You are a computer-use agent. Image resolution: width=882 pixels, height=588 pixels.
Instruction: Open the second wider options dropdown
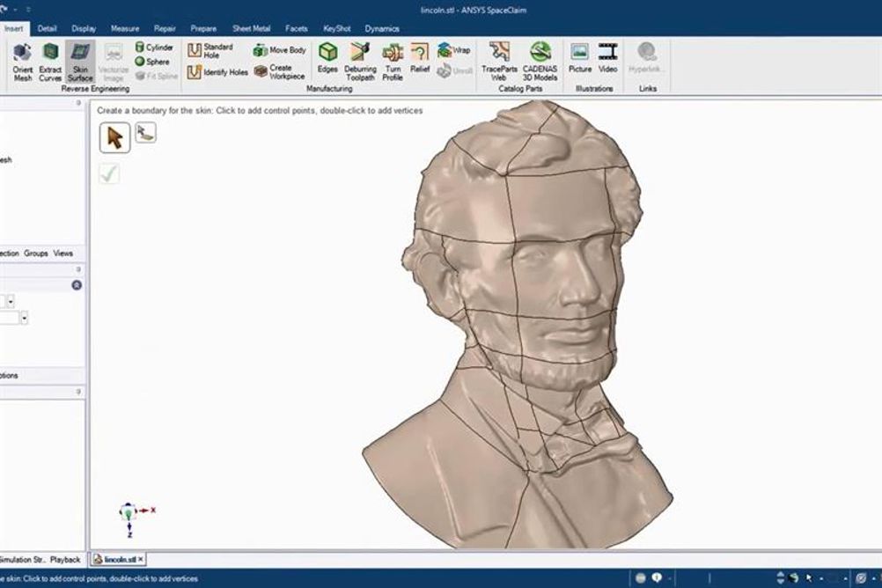[x=24, y=319]
